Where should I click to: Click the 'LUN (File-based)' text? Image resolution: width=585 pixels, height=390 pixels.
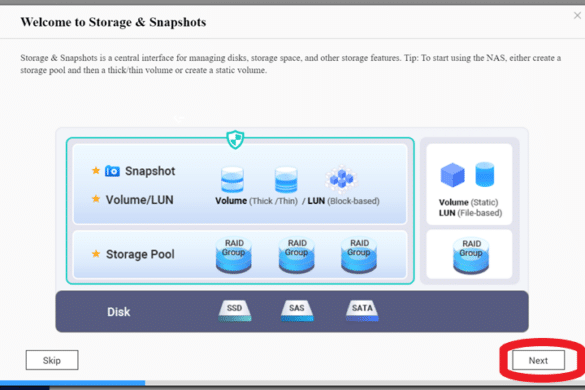[470, 213]
